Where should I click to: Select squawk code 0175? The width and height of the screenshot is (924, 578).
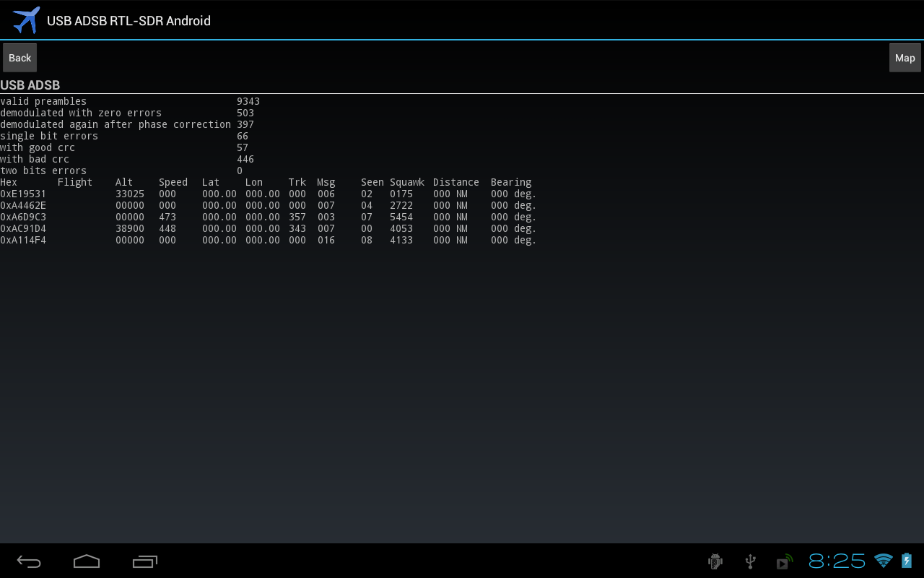[401, 194]
